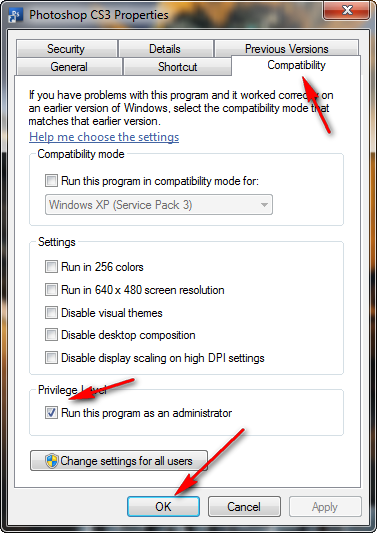Open the Details tab
The height and width of the screenshot is (533, 377).
[166, 49]
